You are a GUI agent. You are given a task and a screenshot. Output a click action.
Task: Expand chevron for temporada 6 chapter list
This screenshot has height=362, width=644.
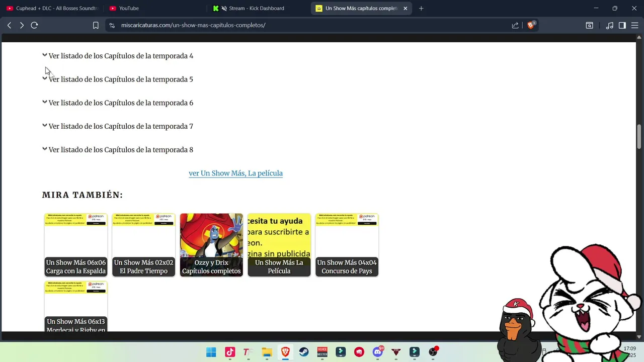(45, 102)
